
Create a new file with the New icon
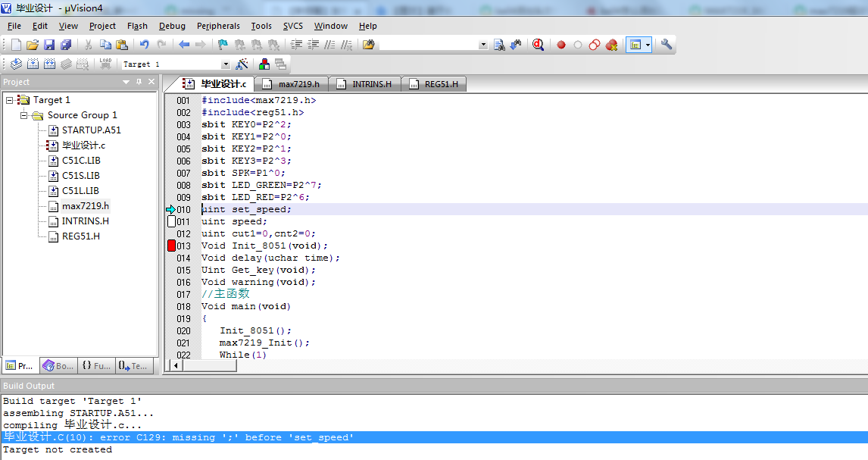coord(16,45)
